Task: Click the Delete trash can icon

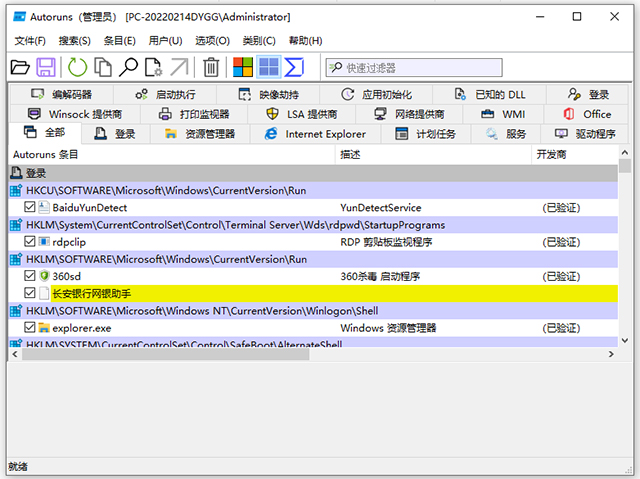Action: coord(211,67)
